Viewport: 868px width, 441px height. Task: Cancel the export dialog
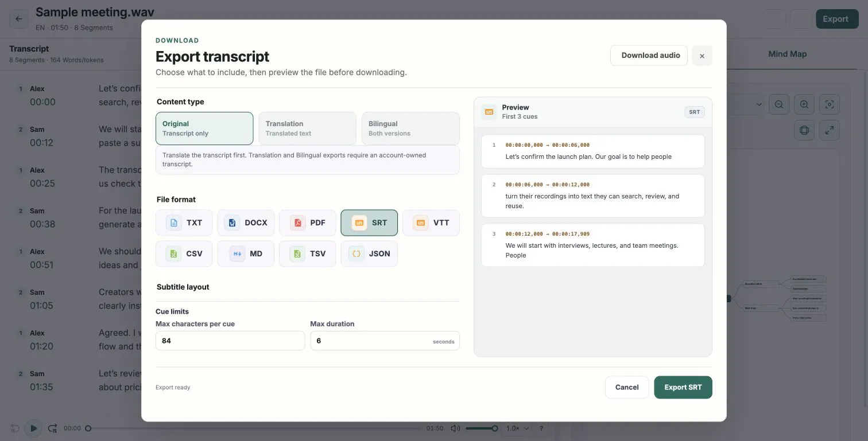(627, 387)
